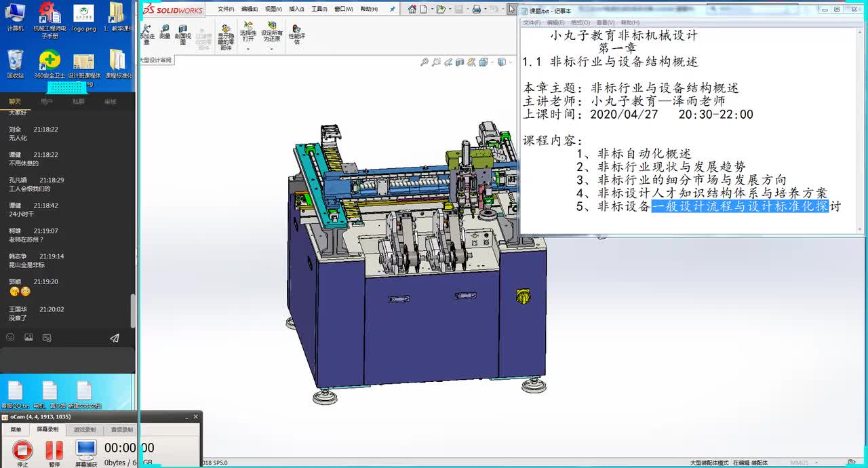This screenshot has width=868, height=468.
Task: Open the Section View (剖面视图) tool
Action: tap(182, 34)
